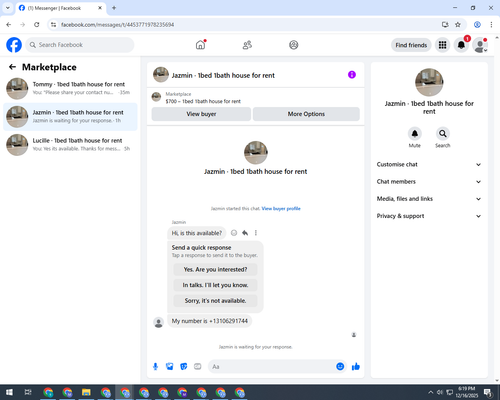Reply to 'Hi, is this available?' message
The image size is (500, 400).
click(245, 233)
